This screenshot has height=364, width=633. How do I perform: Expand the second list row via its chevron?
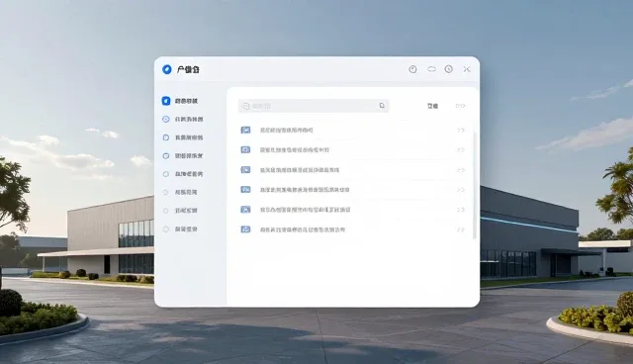461,149
